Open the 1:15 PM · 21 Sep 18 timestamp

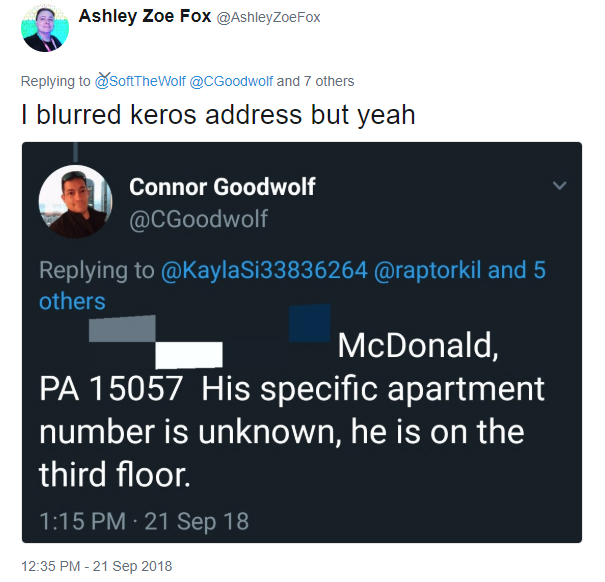[x=144, y=521]
